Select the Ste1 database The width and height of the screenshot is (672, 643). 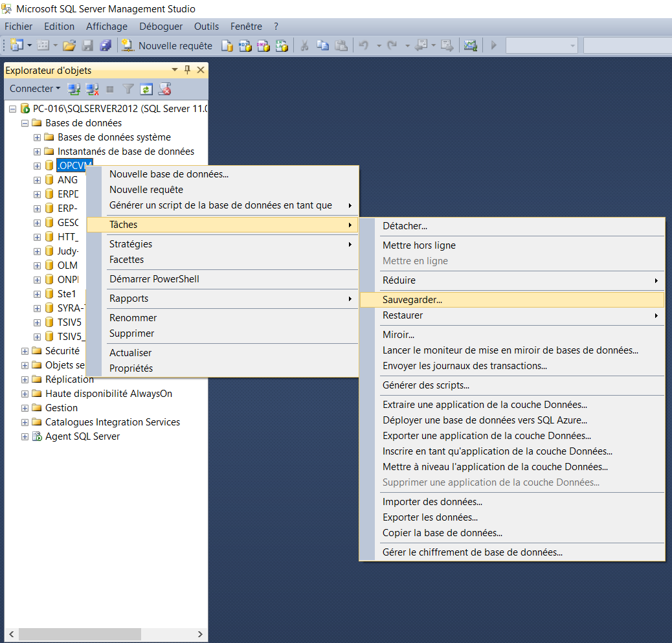coord(67,294)
